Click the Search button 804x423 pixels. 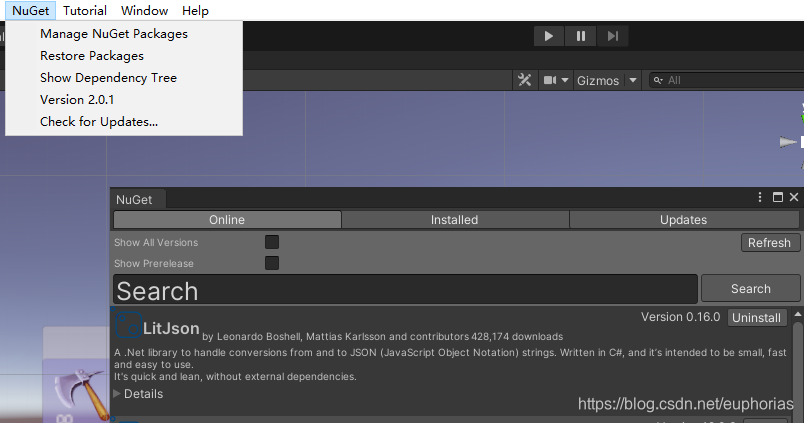751,289
